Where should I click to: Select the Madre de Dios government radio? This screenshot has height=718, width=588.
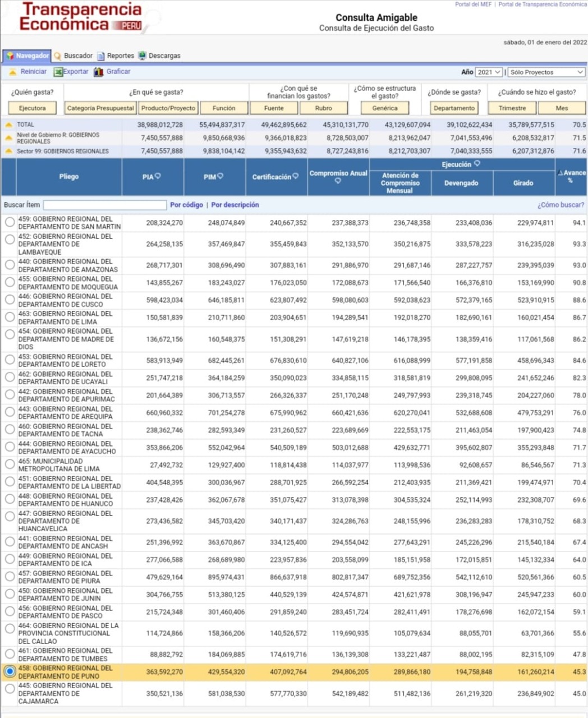(x=10, y=335)
